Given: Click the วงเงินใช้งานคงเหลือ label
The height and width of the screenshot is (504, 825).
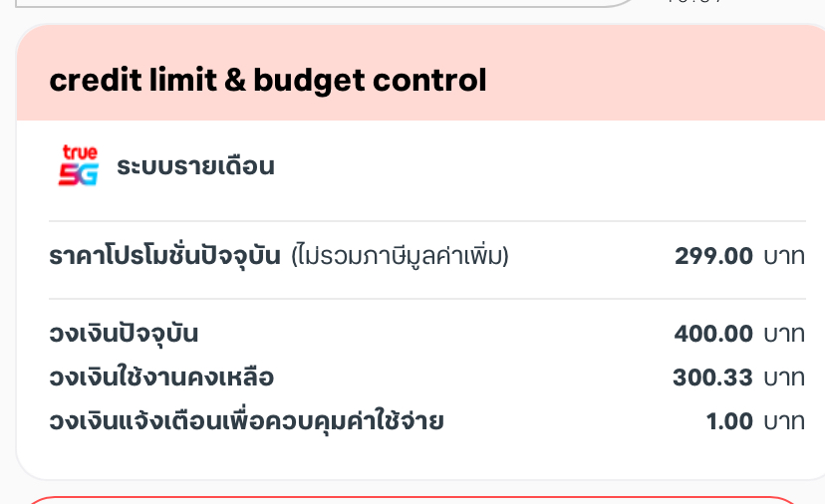Looking at the screenshot, I should pos(160,378).
